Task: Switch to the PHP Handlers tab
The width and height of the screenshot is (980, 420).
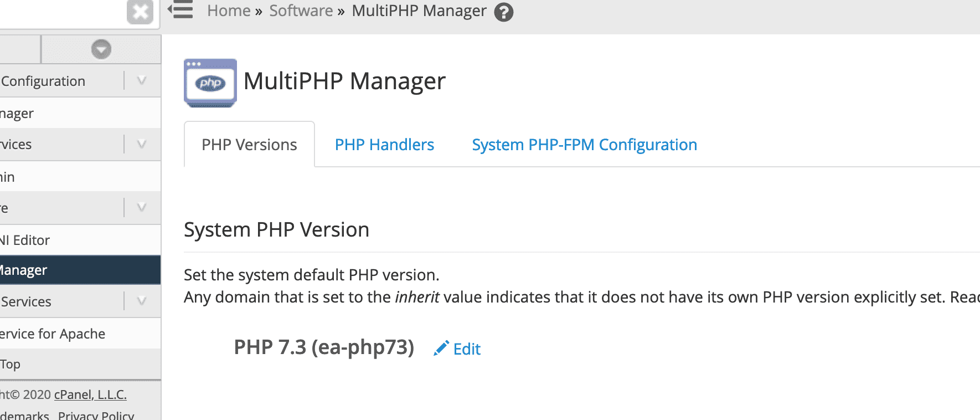Action: pyautogui.click(x=384, y=145)
